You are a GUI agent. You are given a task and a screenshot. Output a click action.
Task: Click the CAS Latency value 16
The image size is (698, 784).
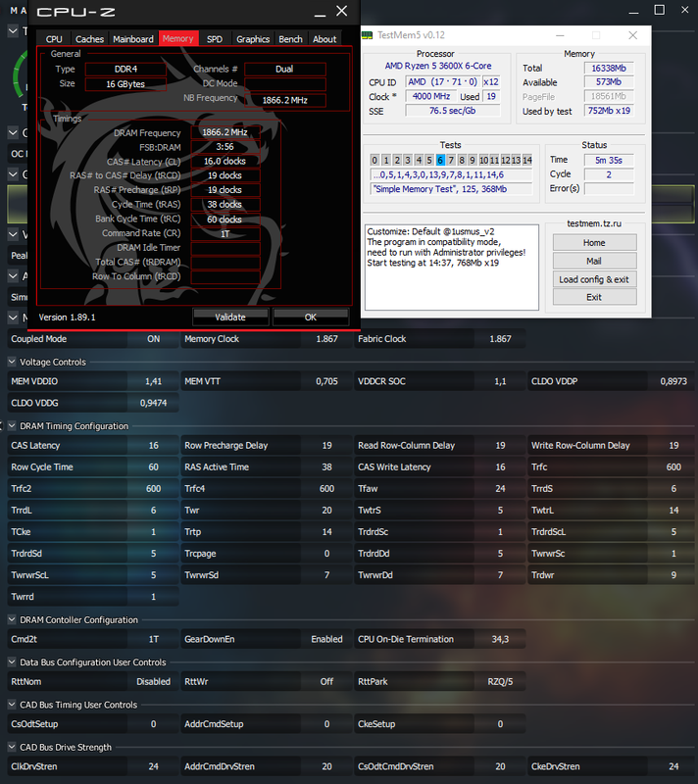pyautogui.click(x=154, y=446)
